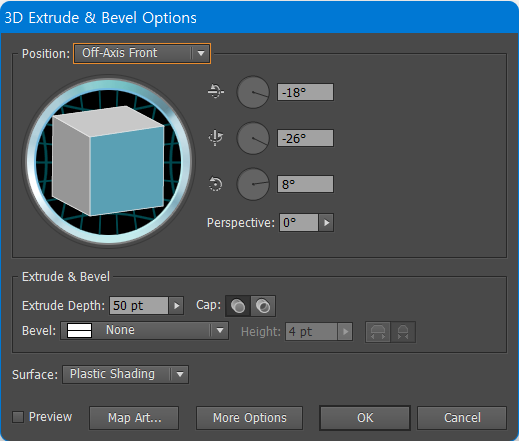Click the Z-axis rotation icon
This screenshot has height=441, width=519.
[x=215, y=184]
